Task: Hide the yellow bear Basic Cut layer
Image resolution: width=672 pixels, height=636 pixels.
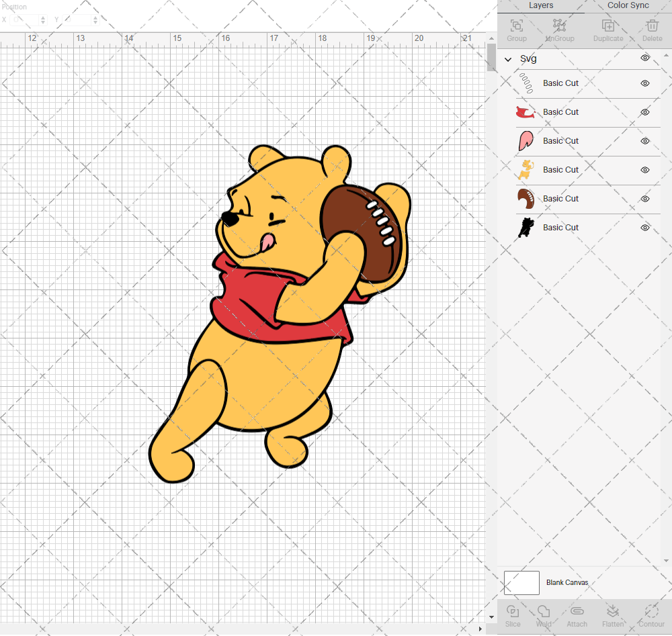Action: click(645, 170)
